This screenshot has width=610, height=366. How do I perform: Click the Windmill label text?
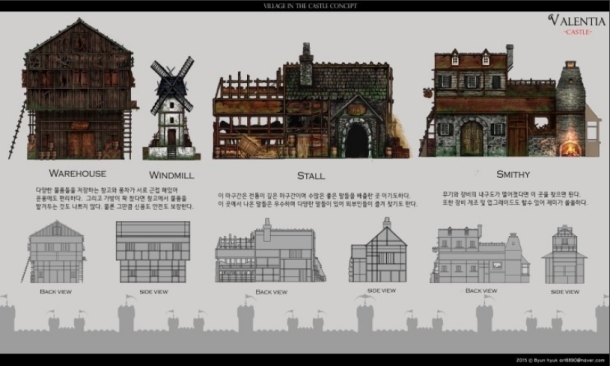172,175
